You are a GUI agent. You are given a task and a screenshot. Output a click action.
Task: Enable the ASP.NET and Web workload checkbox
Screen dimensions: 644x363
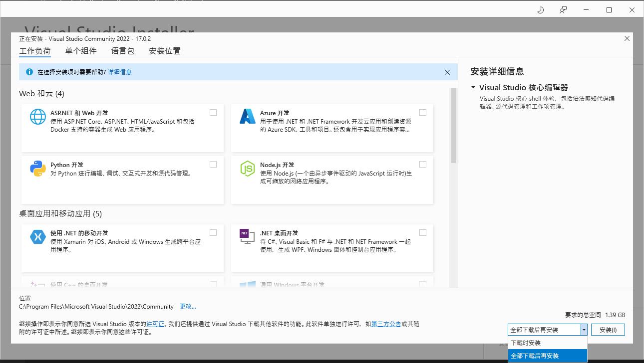[213, 113]
